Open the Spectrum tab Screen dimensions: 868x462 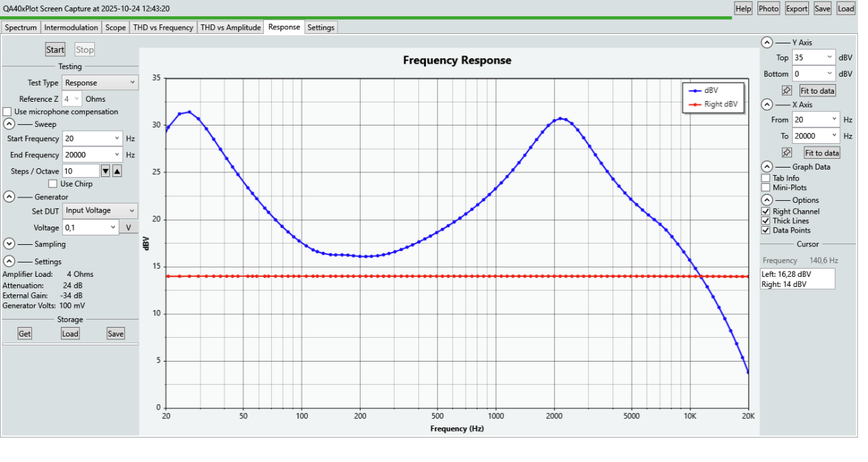coord(21,28)
